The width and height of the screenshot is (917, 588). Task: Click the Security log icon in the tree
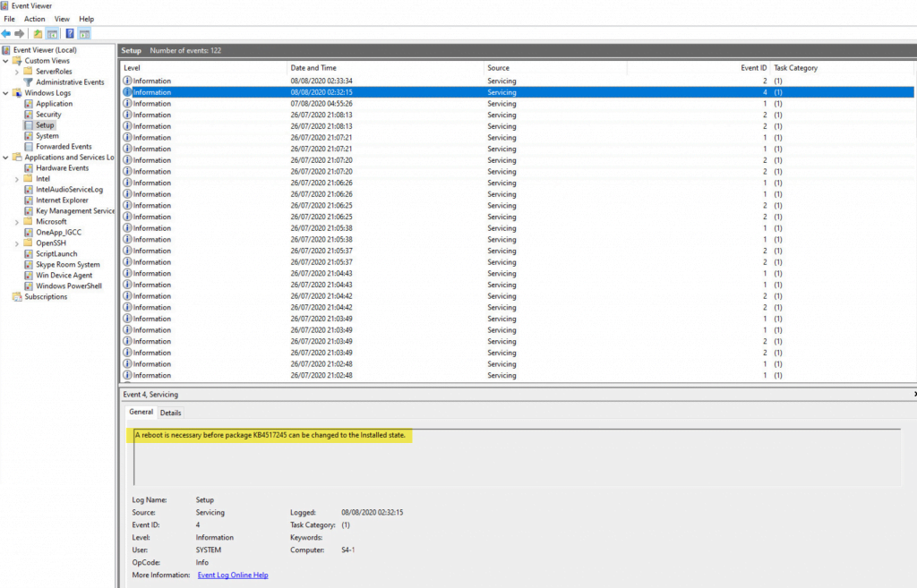click(28, 115)
